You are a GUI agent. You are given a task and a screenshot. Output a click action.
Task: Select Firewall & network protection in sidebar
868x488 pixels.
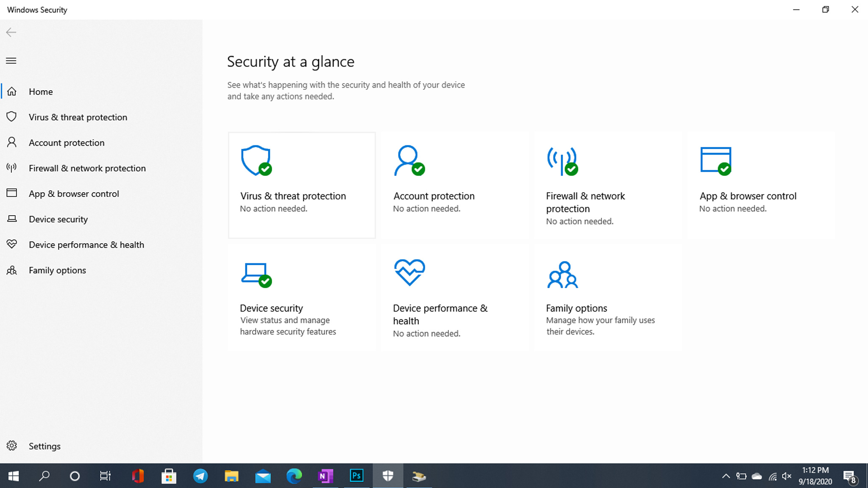tap(87, 168)
